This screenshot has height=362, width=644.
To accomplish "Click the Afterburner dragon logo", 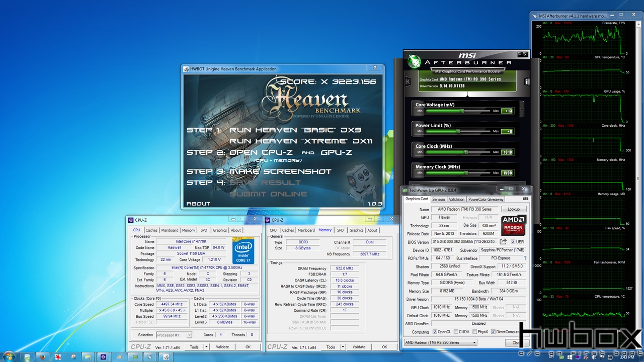I will point(414,61).
